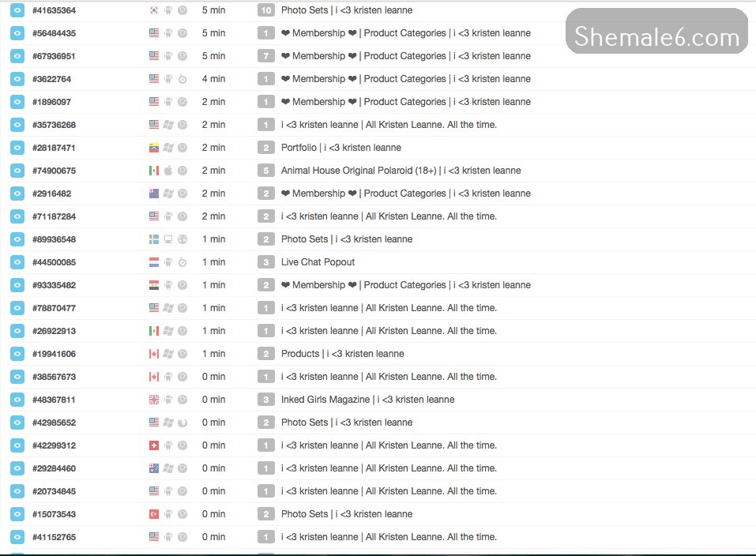The image size is (756, 556).
Task: Click the Windows OS icon in row #35736268
Action: (168, 125)
